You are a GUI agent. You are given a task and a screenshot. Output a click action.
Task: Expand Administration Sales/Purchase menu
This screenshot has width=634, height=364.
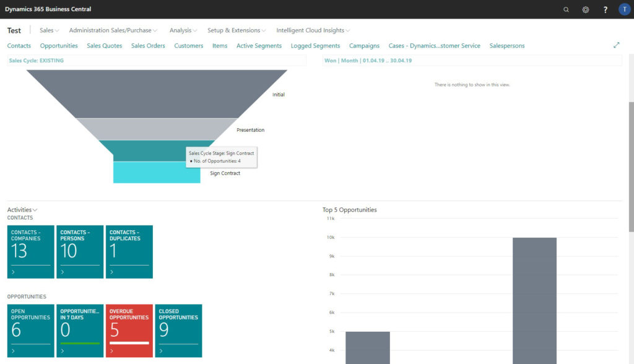click(x=113, y=30)
